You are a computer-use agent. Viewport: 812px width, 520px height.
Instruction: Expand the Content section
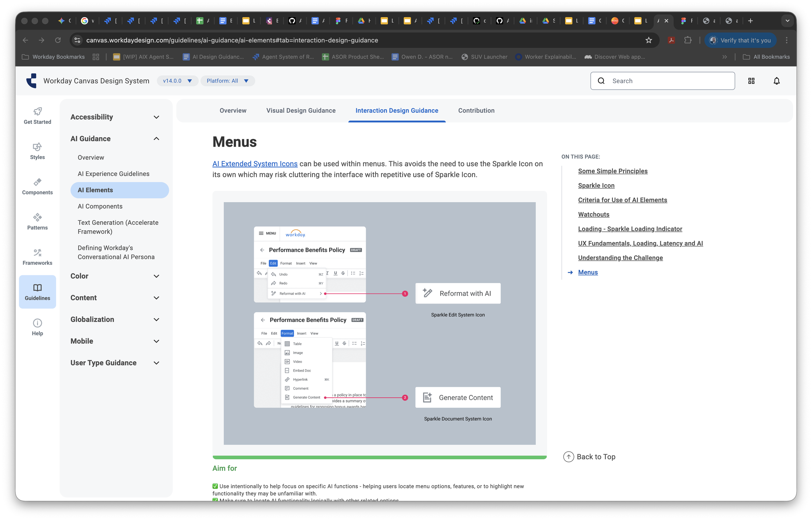pos(115,298)
